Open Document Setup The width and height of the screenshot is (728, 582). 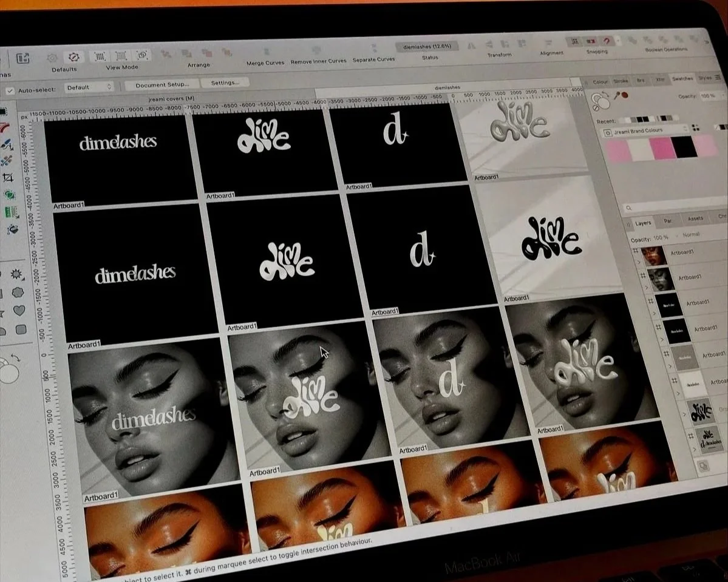click(162, 85)
